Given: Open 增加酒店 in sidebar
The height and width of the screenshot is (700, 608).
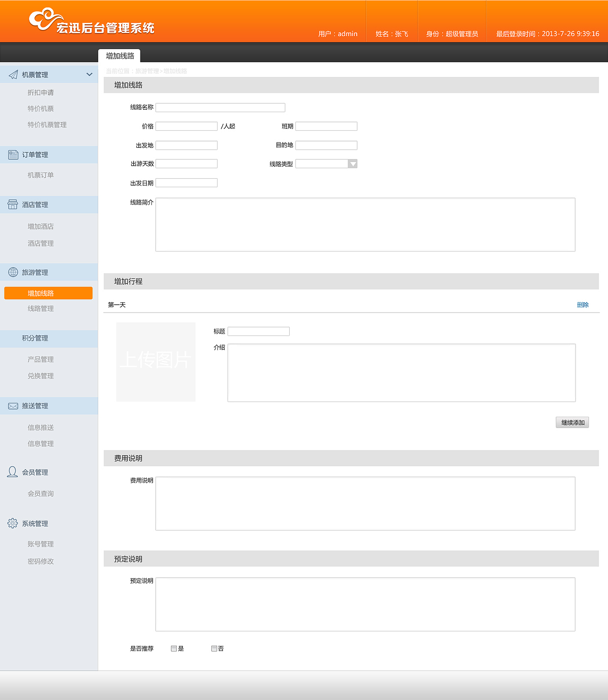Looking at the screenshot, I should [41, 227].
